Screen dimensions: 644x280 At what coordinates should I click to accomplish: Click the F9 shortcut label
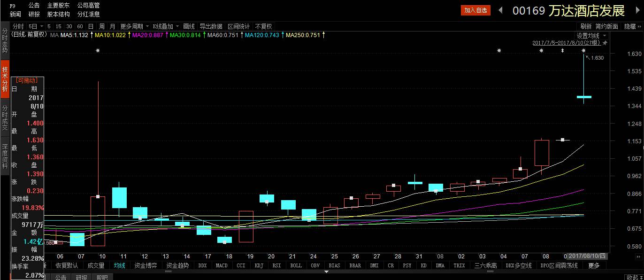(12, 6)
